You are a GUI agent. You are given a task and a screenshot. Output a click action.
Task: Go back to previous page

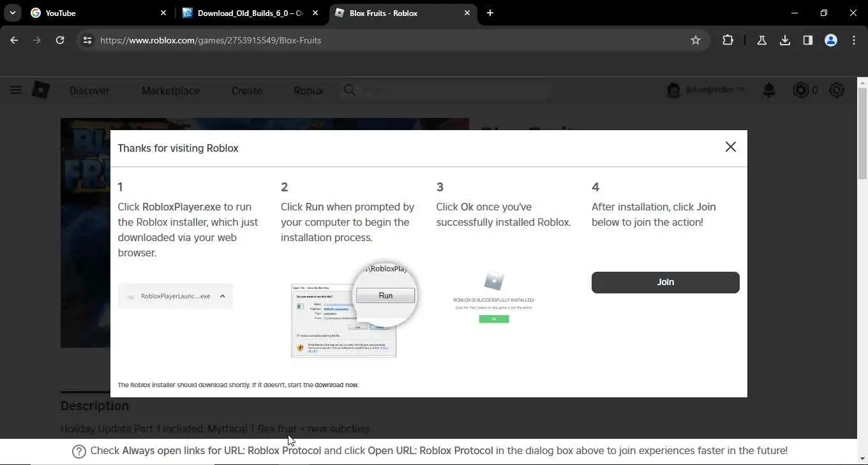pos(14,40)
